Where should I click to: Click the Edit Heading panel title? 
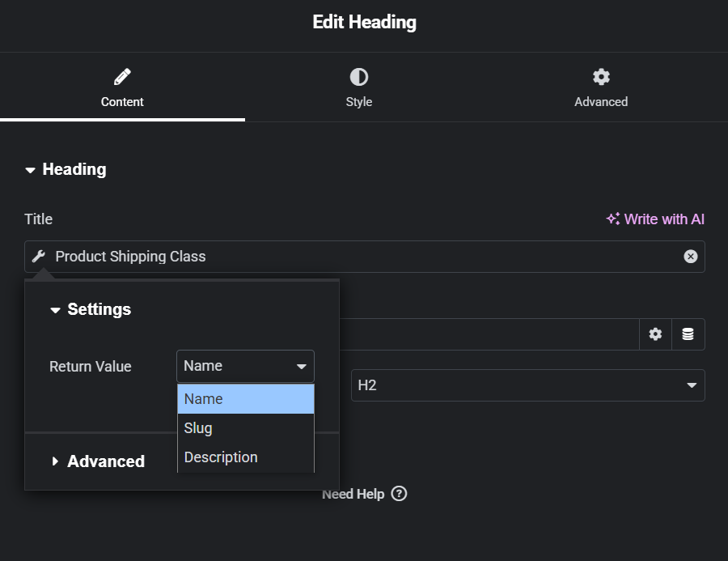click(365, 22)
